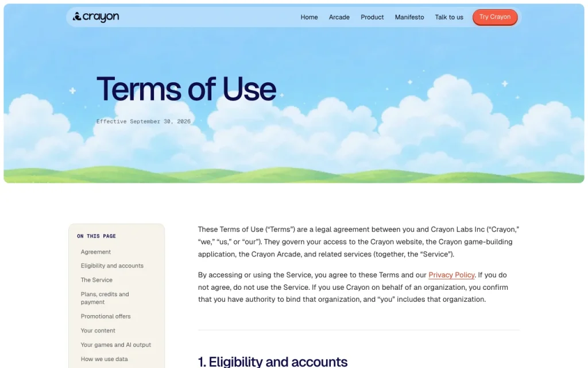Open Your content in the sidebar

click(x=98, y=331)
